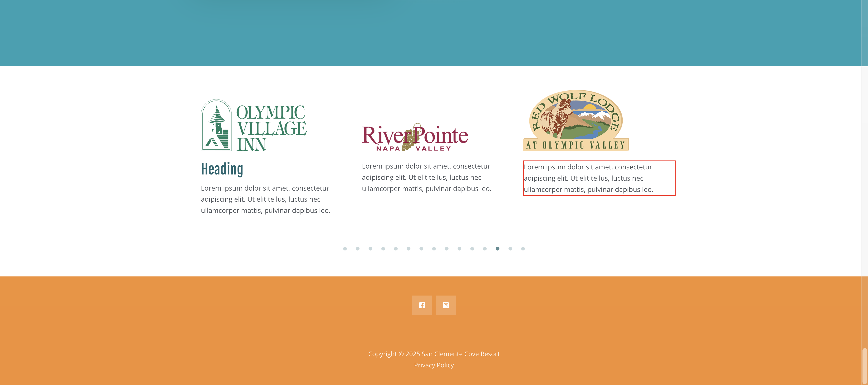The width and height of the screenshot is (868, 385).
Task: Select the twelfth carousel pagination dot
Action: coord(485,249)
